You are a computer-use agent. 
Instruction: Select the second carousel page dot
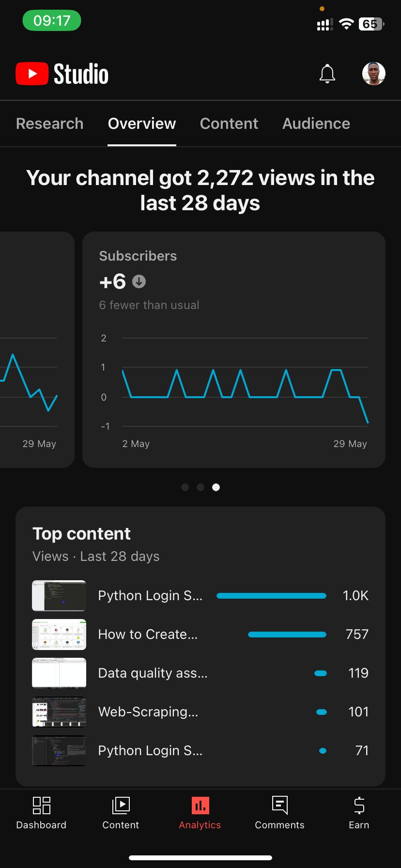coord(200,487)
